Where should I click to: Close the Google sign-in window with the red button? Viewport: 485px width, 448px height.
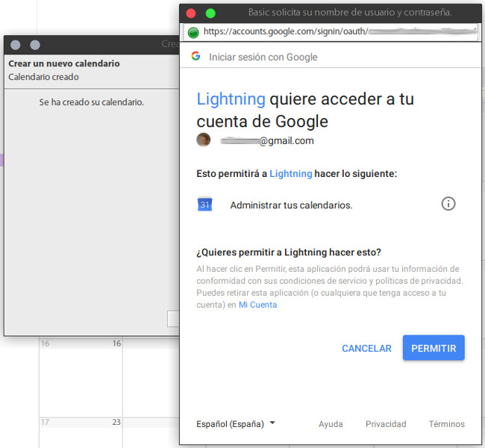pyautogui.click(x=191, y=13)
